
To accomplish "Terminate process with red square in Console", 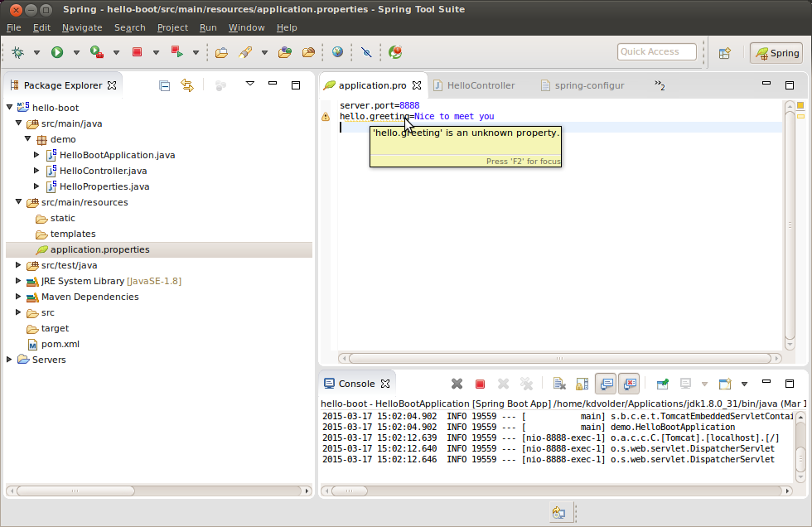I will click(480, 384).
